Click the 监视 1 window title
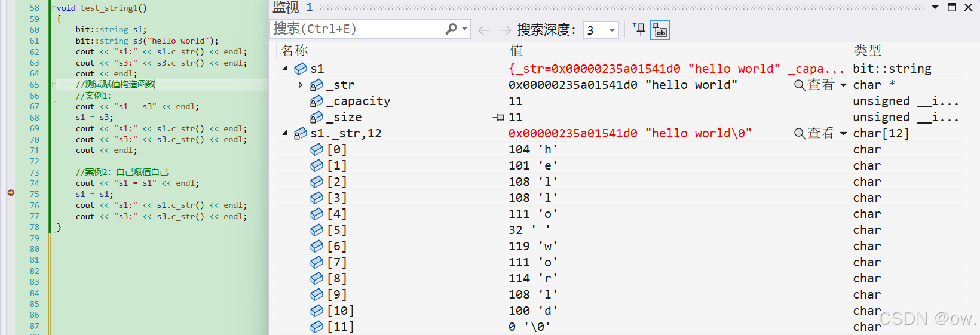 pos(293,7)
